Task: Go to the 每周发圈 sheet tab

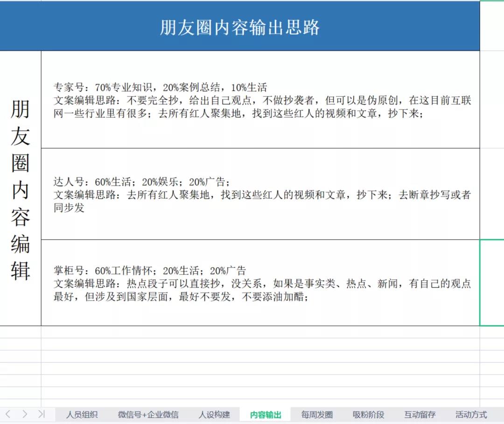Action: tap(317, 415)
